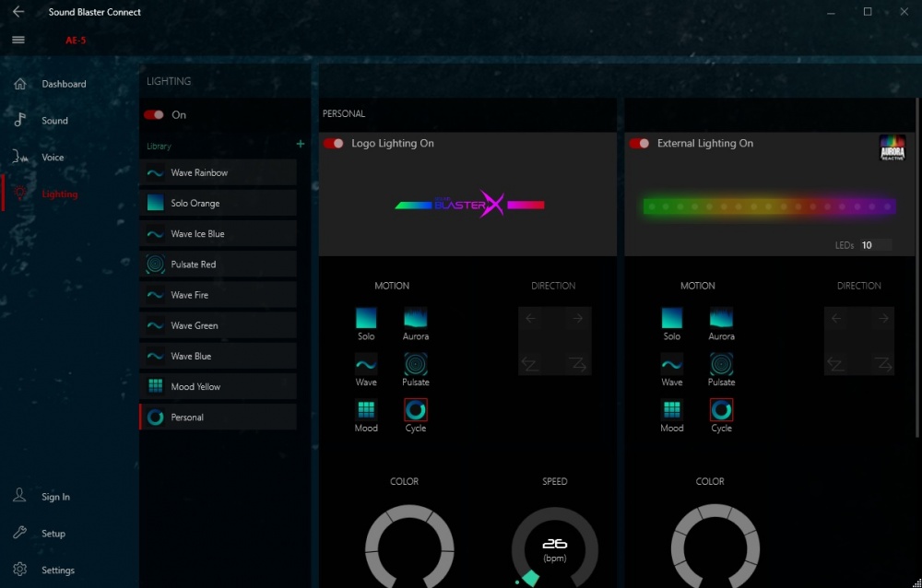The width and height of the screenshot is (922, 588).
Task: Select the Wave Rainbow preset
Action: pyautogui.click(x=219, y=172)
